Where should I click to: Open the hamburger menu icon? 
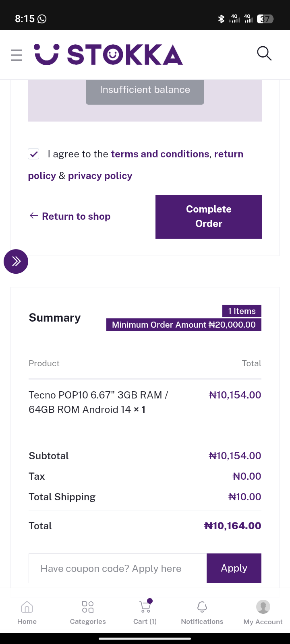[17, 55]
